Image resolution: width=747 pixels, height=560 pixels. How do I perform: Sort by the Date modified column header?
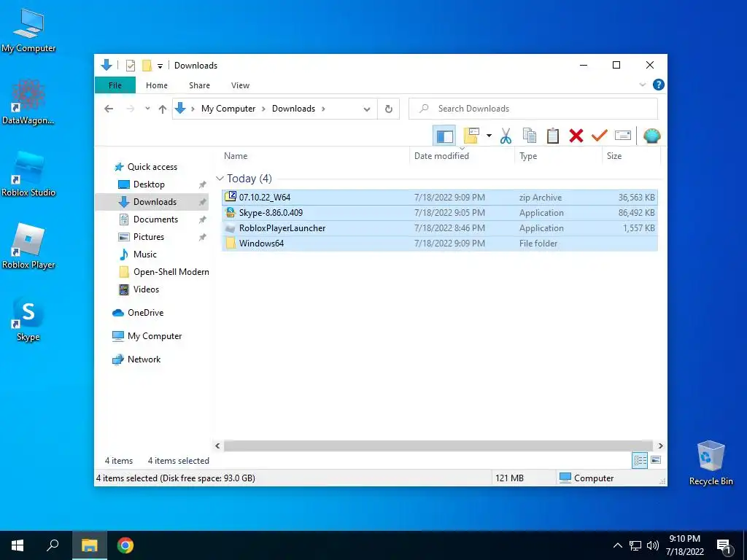[462, 156]
